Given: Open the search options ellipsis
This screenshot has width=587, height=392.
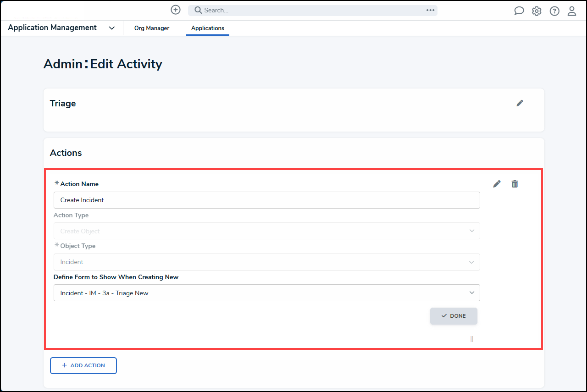Looking at the screenshot, I should [x=430, y=10].
